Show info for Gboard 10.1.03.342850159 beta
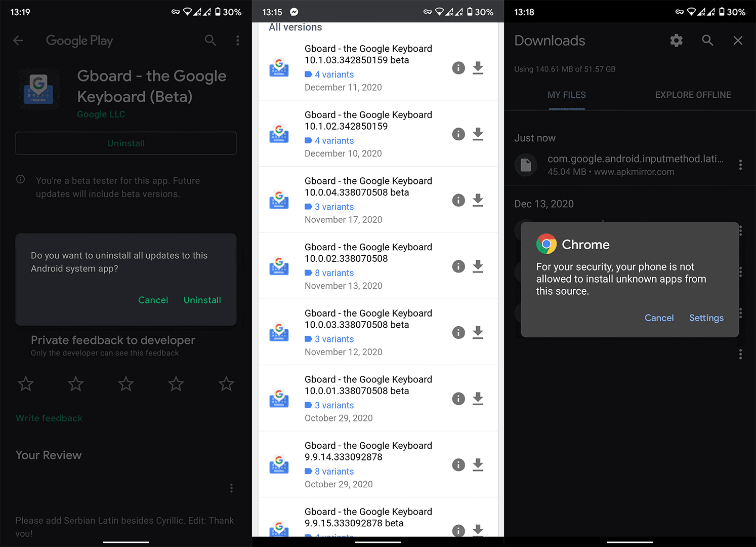756x547 pixels. tap(458, 68)
